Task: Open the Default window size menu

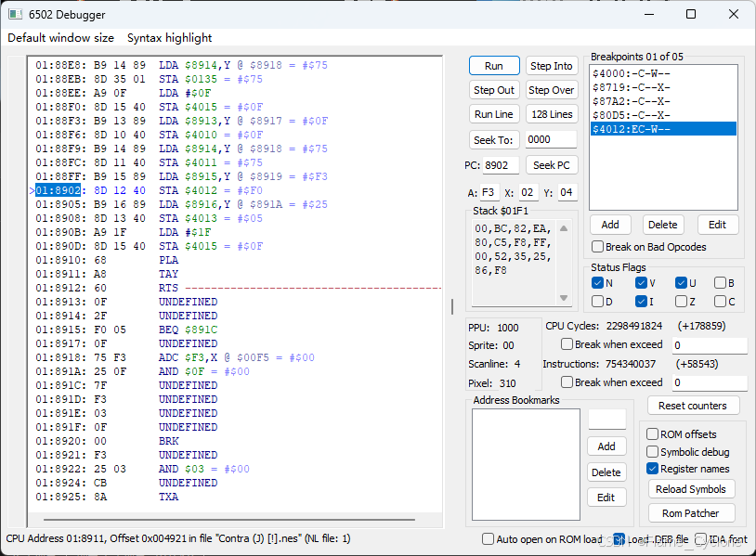Action: 60,38
